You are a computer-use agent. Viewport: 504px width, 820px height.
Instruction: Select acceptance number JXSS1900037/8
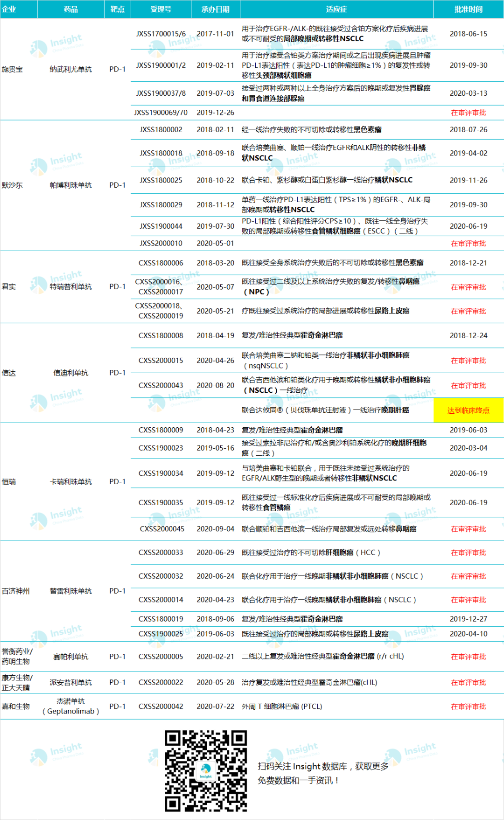(161, 93)
